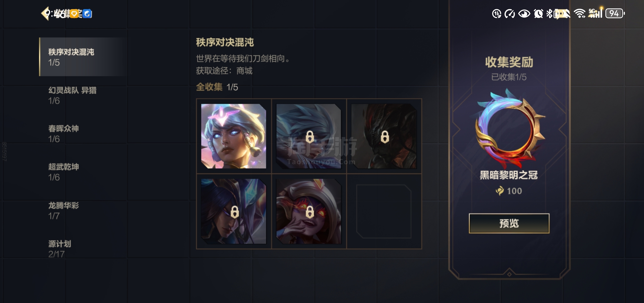The height and width of the screenshot is (303, 644).
Task: Tap the alarm clock status icon
Action: pyautogui.click(x=538, y=13)
